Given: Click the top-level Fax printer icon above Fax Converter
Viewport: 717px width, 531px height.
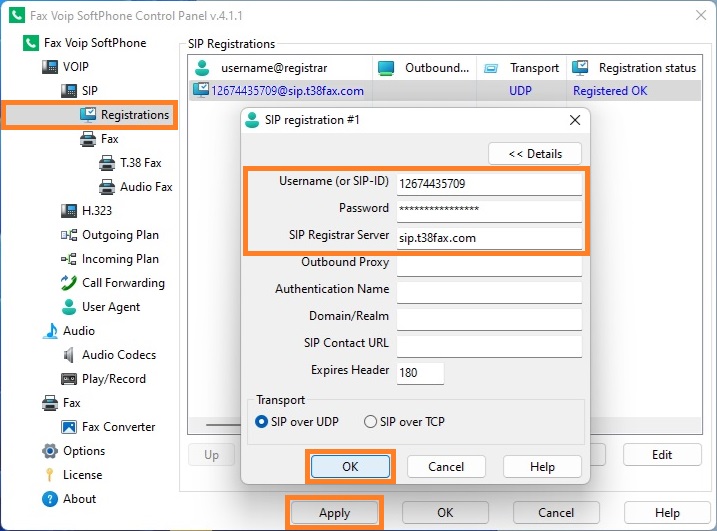Looking at the screenshot, I should [x=50, y=403].
